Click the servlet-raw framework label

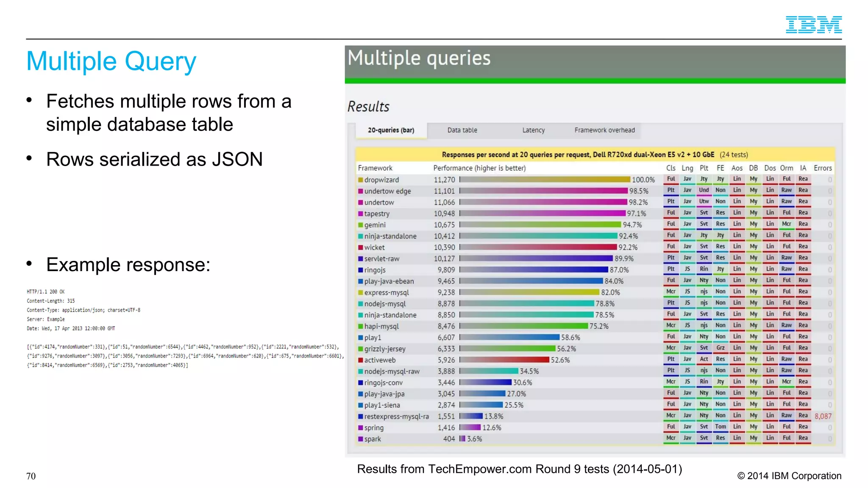pos(381,258)
